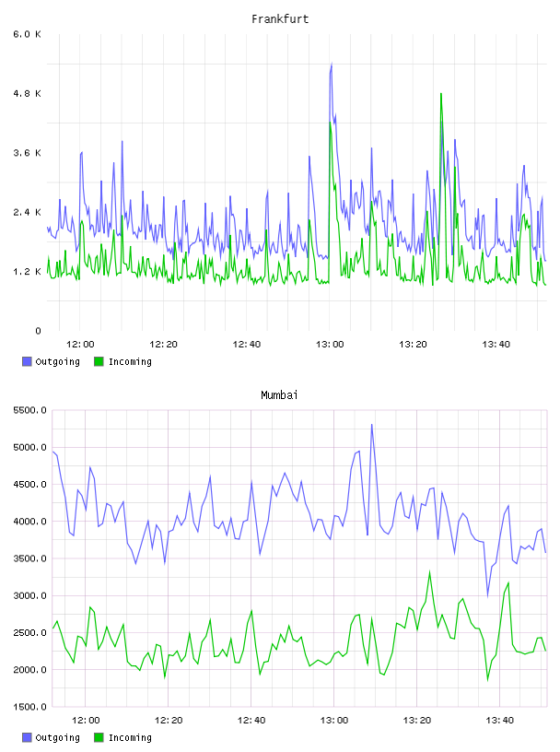Click Frankfurt Outgoing blue legend swatch
560x752 pixels.
point(27,361)
